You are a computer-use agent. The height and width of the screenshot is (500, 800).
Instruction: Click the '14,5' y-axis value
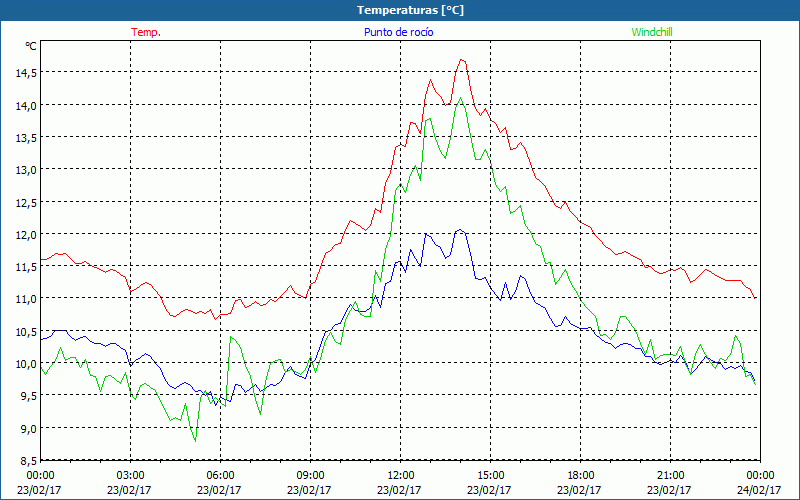[x=26, y=73]
